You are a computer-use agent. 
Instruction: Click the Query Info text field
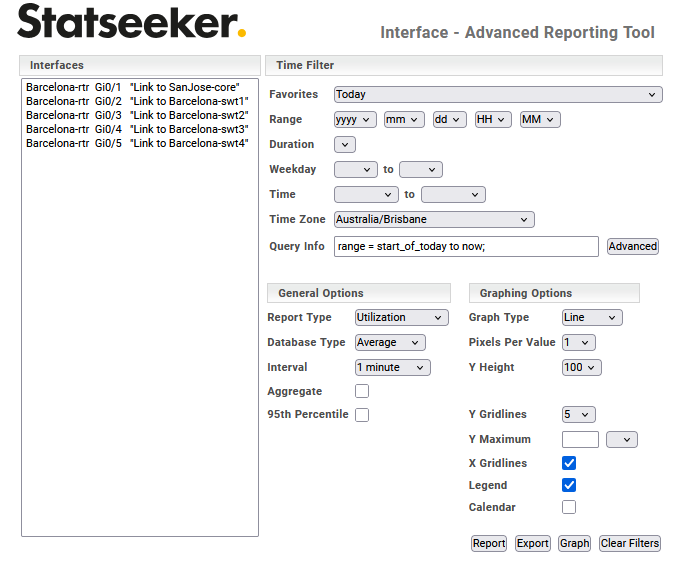click(466, 246)
